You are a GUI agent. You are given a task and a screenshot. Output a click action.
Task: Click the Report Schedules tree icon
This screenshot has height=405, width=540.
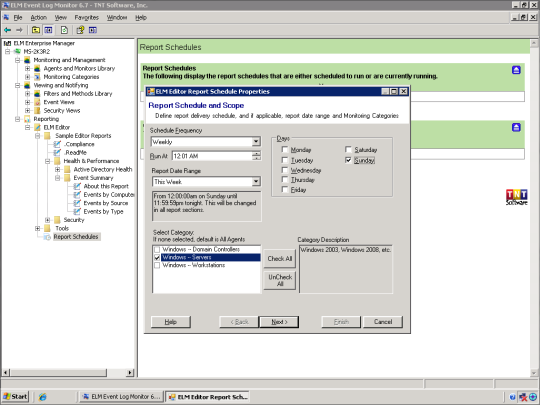pyautogui.click(x=47, y=237)
